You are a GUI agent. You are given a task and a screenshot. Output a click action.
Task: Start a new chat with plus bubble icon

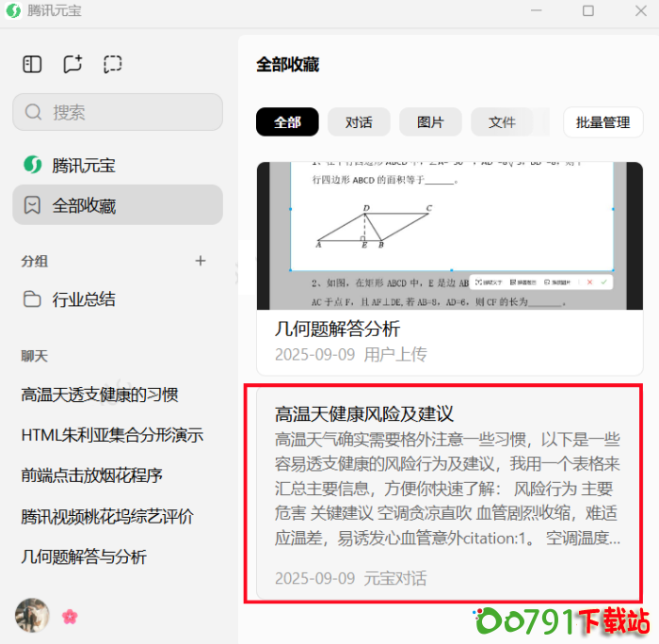tap(72, 64)
